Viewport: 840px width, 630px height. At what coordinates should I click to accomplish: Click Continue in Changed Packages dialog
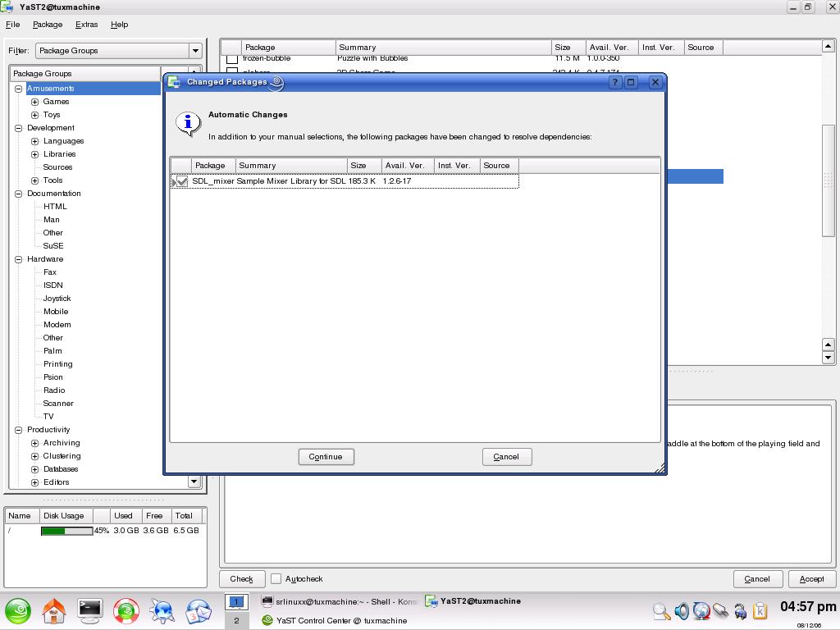click(x=326, y=457)
